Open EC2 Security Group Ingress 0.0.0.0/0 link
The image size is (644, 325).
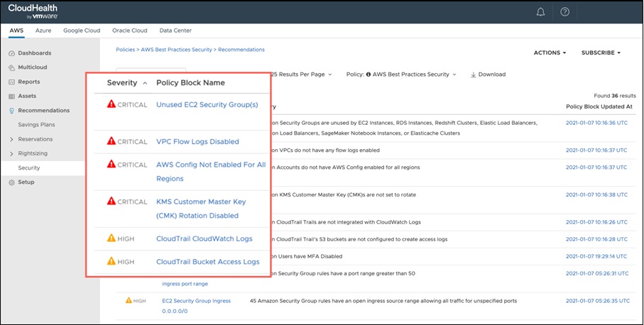coord(196,306)
